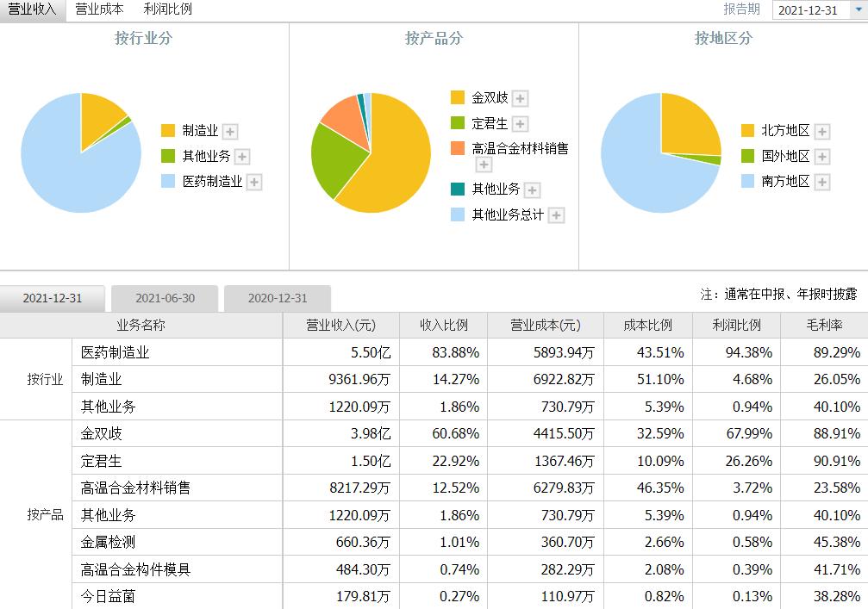Click the orange 高温合金材料销售 color swatch

tap(458, 148)
